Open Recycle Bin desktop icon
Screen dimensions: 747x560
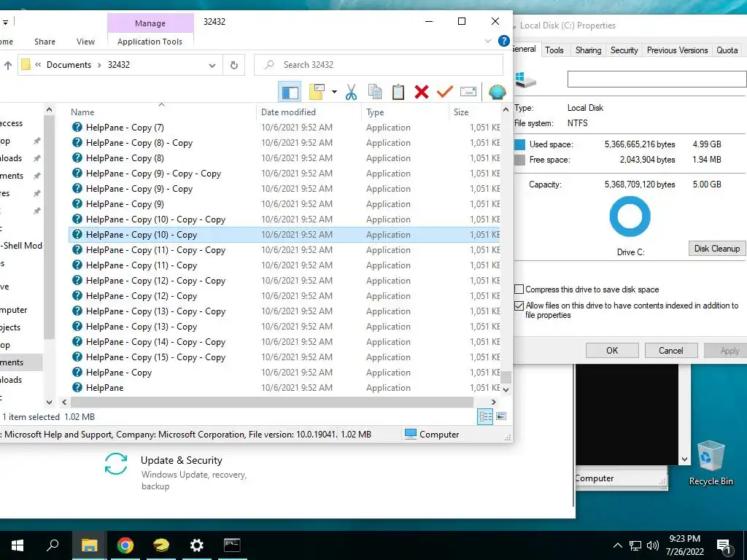click(x=711, y=462)
